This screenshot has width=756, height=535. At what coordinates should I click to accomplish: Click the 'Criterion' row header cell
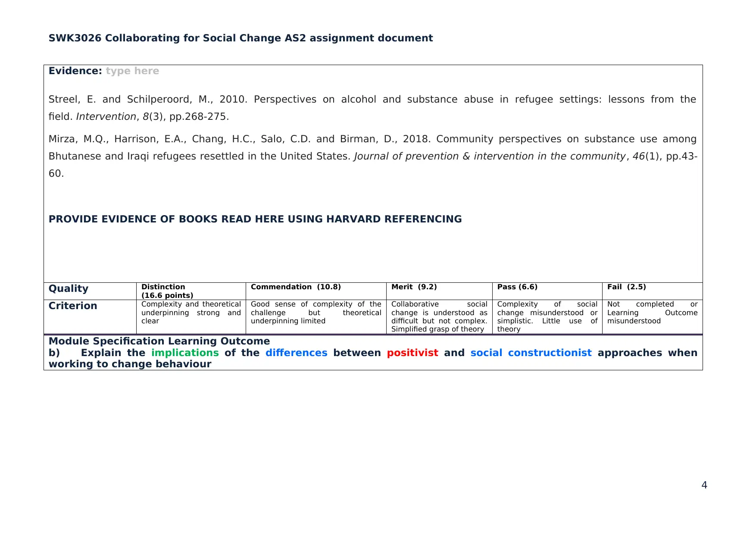coord(90,317)
